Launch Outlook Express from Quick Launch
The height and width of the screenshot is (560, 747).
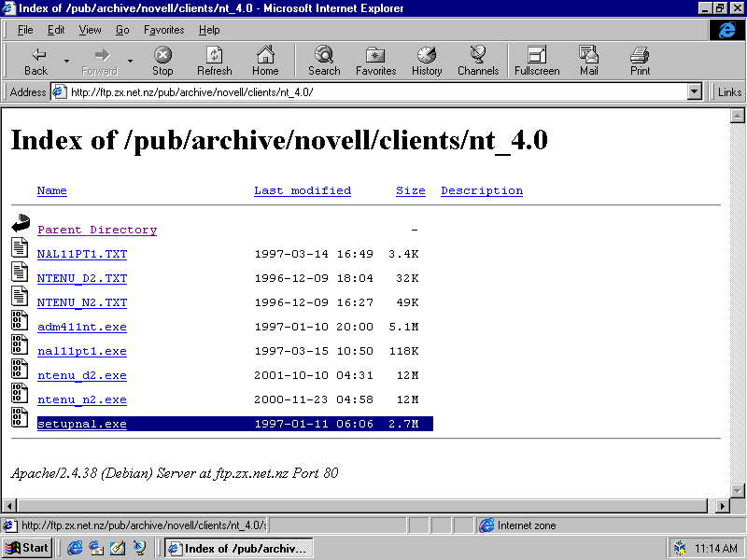click(x=96, y=548)
